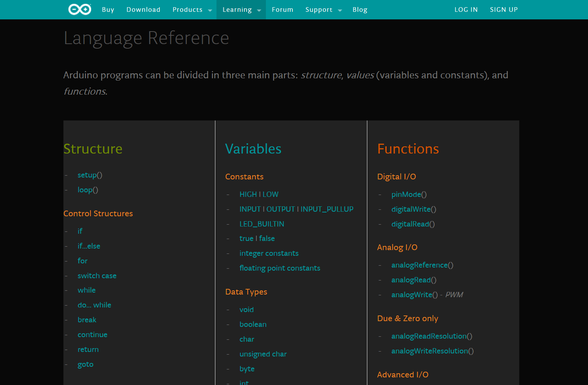
Task: Click the Arduino infinity logo
Action: pos(79,10)
